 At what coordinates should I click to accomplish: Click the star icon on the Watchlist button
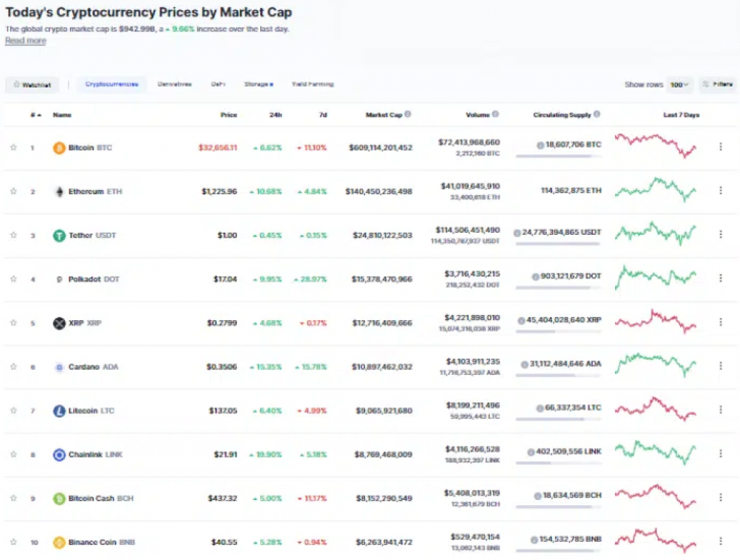(x=15, y=85)
